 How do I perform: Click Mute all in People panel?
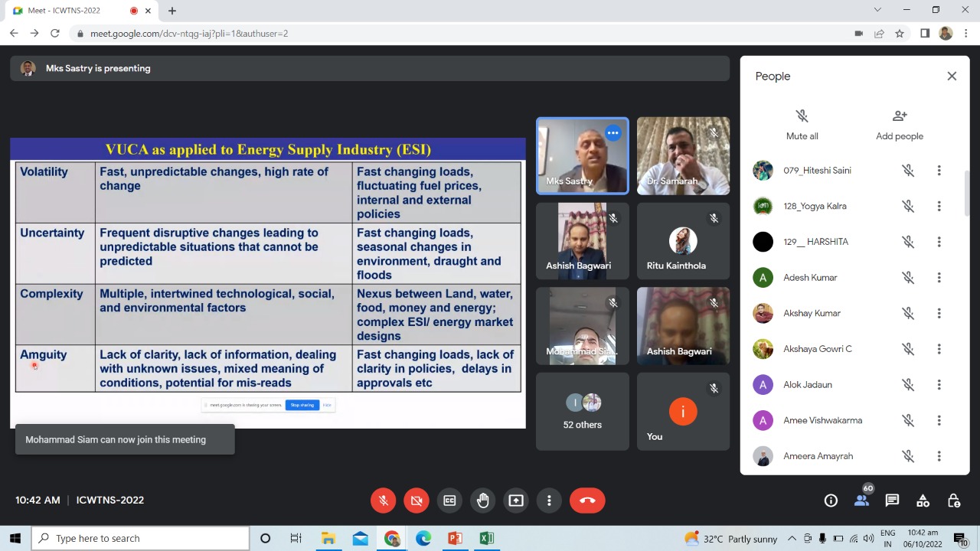(x=802, y=124)
